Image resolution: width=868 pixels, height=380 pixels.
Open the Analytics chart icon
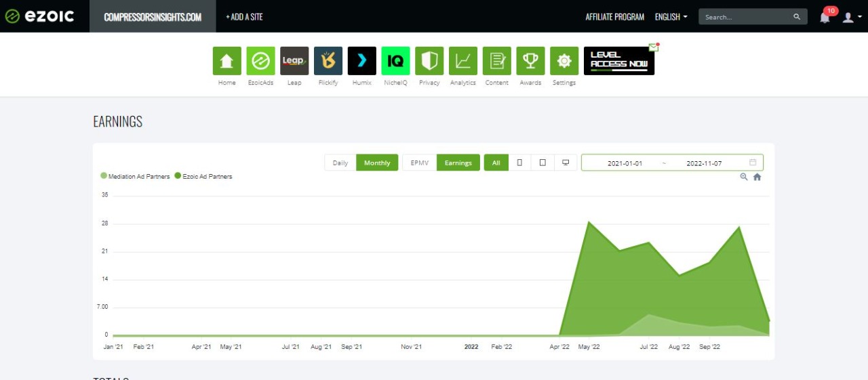coord(463,61)
